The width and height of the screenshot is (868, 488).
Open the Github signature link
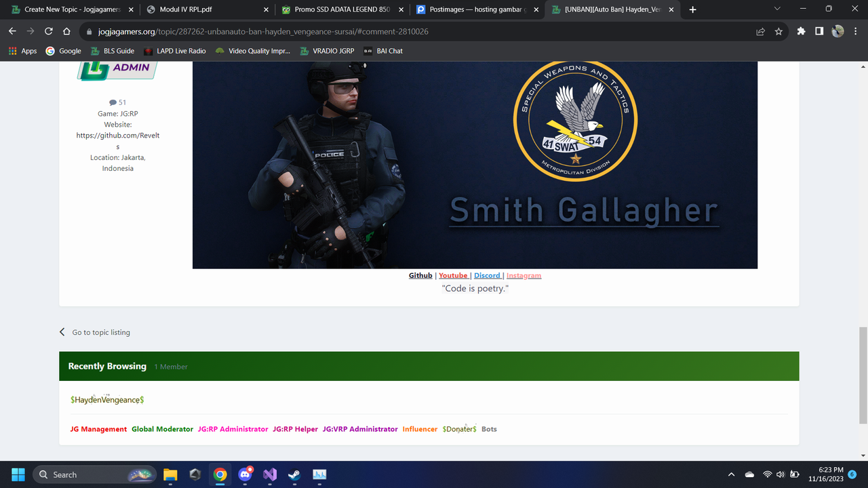click(420, 275)
